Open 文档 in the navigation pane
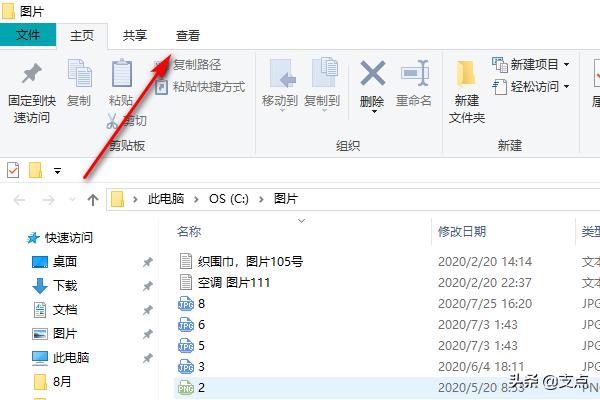Image resolution: width=600 pixels, height=400 pixels. click(x=65, y=310)
